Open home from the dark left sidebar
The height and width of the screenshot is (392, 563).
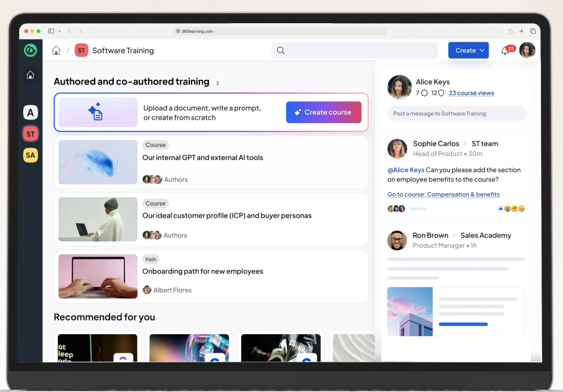point(30,75)
